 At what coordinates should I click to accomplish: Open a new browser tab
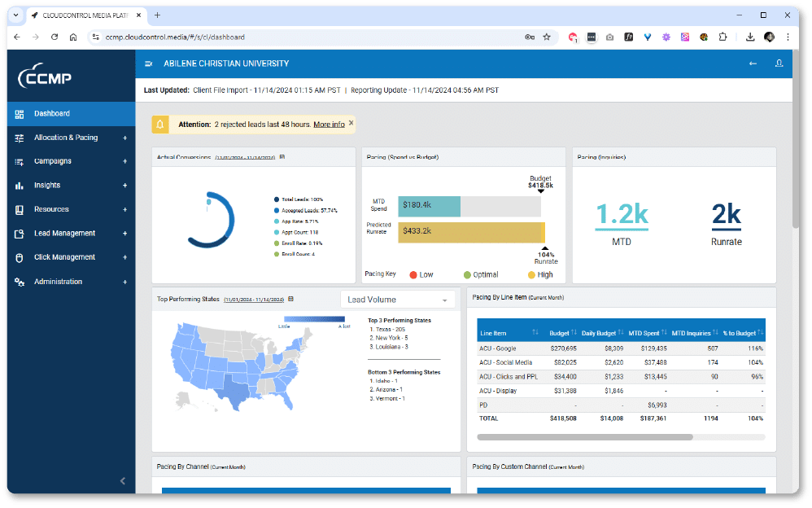tap(157, 15)
